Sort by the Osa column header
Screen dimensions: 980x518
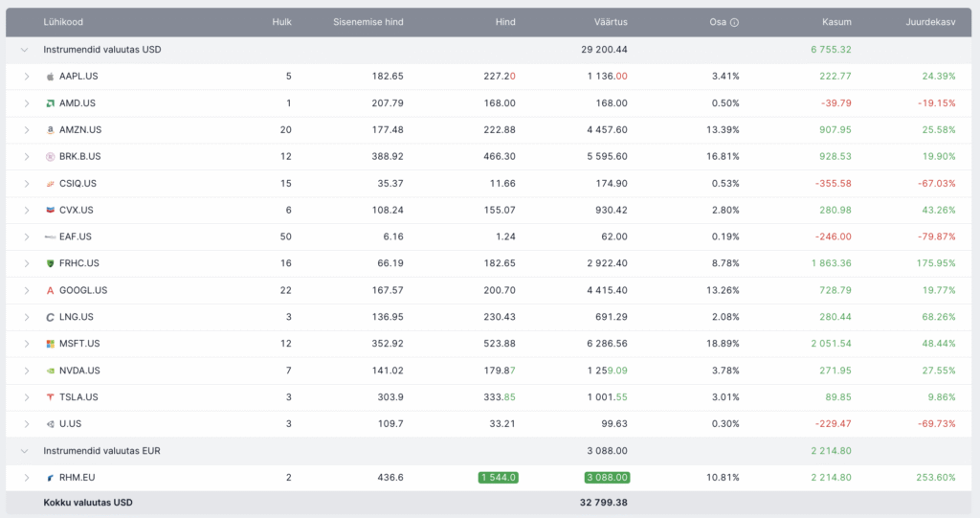[718, 22]
